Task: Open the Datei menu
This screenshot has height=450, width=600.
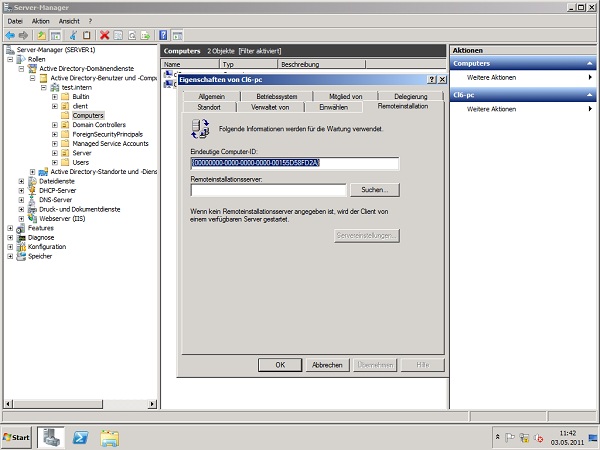Action: click(15, 21)
